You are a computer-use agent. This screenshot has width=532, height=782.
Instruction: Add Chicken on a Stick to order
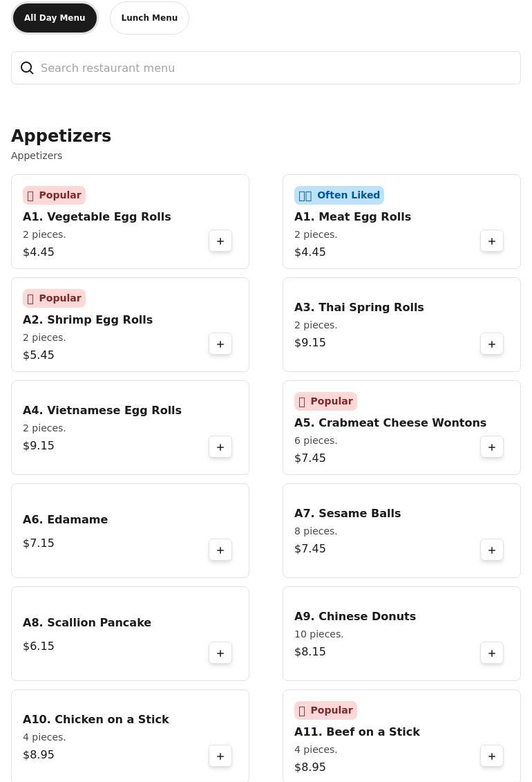point(220,756)
